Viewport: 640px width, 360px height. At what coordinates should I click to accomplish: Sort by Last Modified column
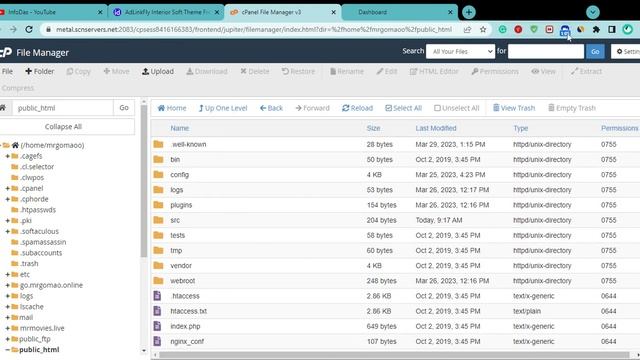(x=436, y=128)
